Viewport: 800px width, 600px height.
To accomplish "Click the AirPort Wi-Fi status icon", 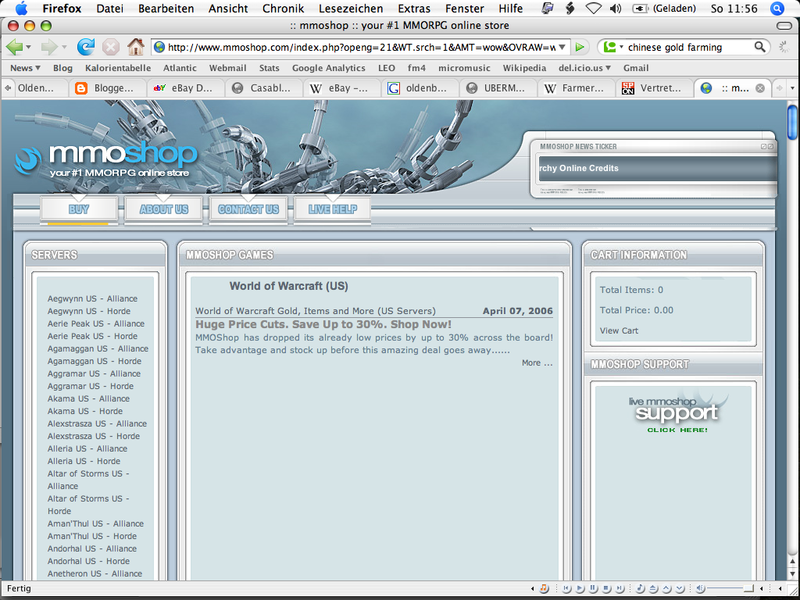I will coord(593,8).
